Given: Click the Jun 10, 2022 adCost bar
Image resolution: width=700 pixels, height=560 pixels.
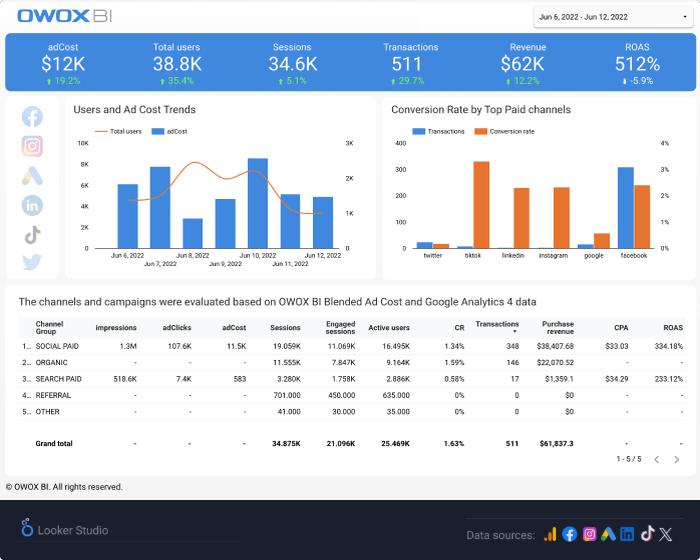Looking at the screenshot, I should [x=258, y=203].
